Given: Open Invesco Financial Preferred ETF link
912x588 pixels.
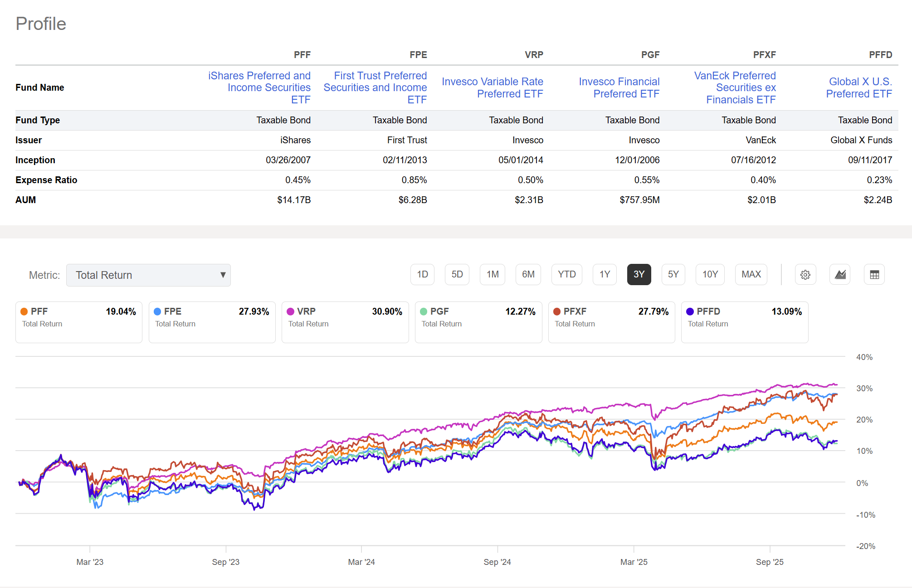Looking at the screenshot, I should click(619, 87).
